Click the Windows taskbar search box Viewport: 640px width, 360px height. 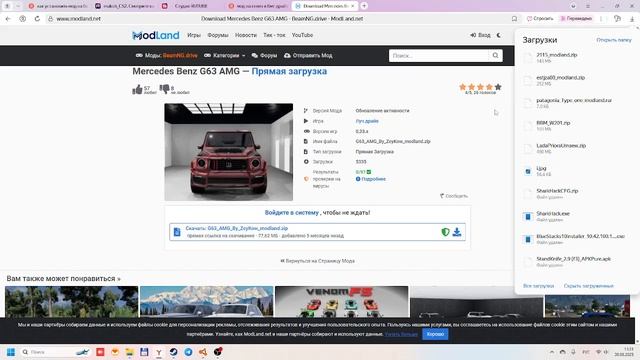click(x=55, y=352)
